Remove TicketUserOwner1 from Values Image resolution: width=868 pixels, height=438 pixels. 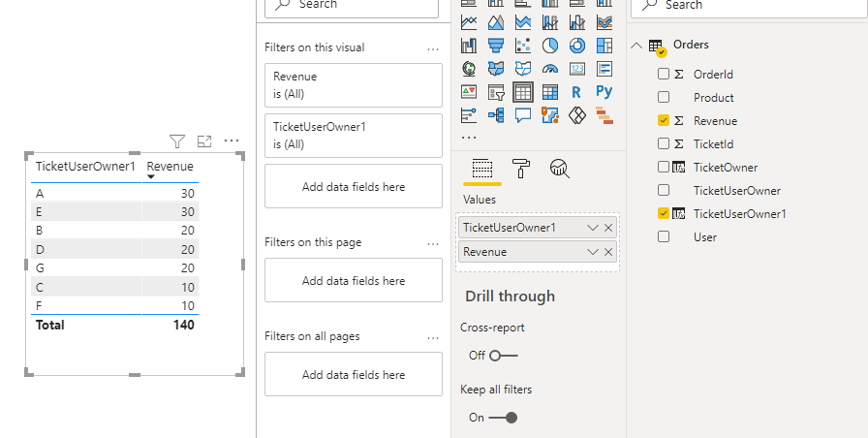[x=608, y=228]
